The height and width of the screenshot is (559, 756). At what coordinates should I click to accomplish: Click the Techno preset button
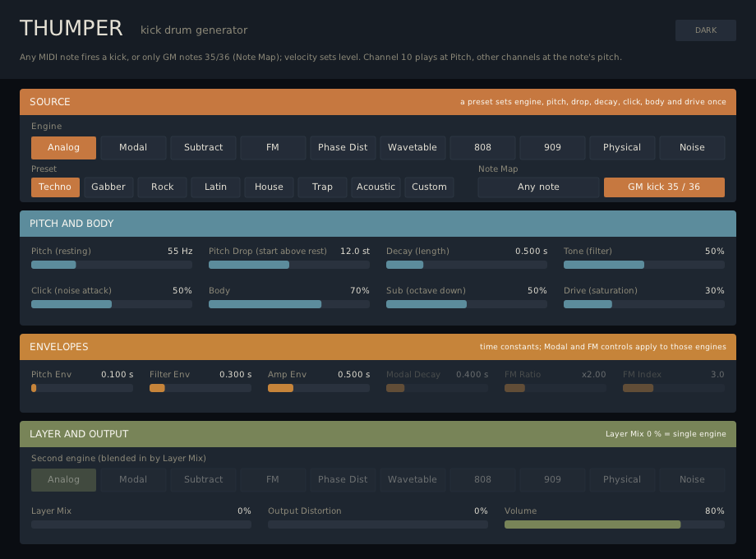point(55,187)
